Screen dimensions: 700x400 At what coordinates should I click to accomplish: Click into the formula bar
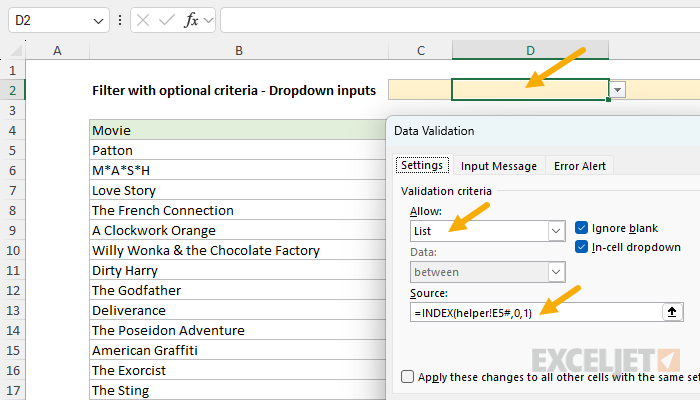click(x=460, y=20)
